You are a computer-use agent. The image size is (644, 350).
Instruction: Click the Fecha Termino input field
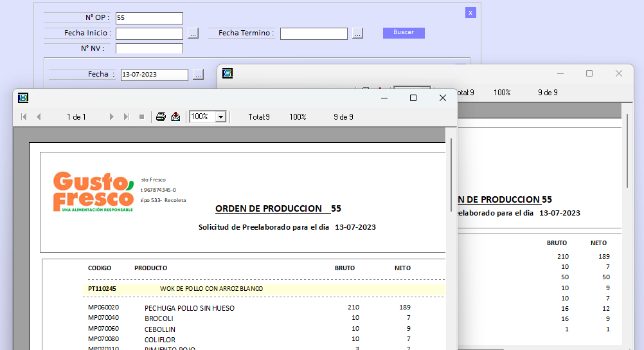pos(314,33)
